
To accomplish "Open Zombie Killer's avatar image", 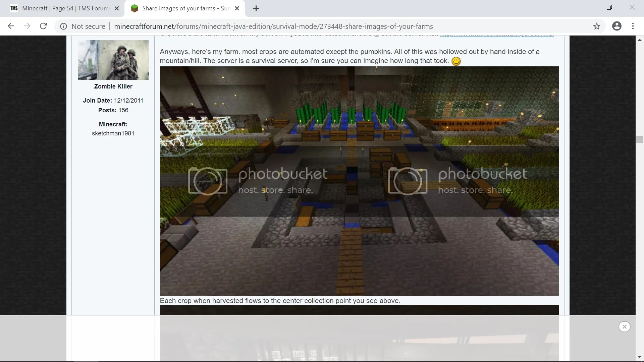I will 113,60.
